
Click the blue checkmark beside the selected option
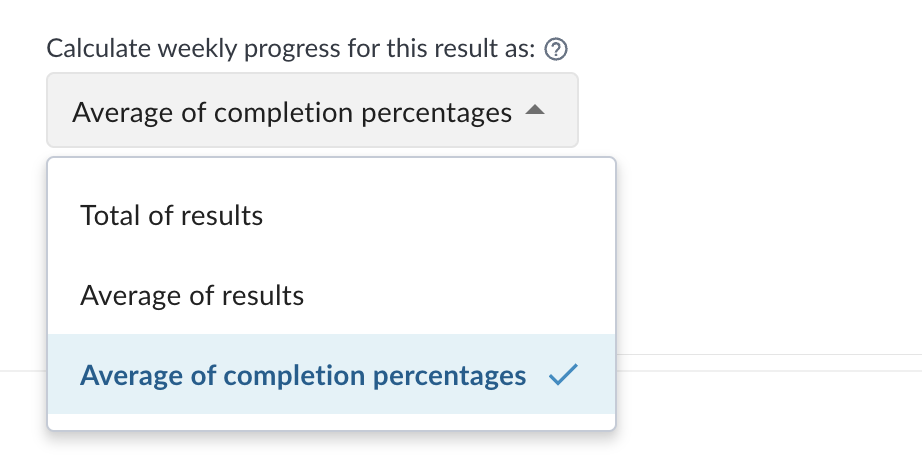point(563,375)
